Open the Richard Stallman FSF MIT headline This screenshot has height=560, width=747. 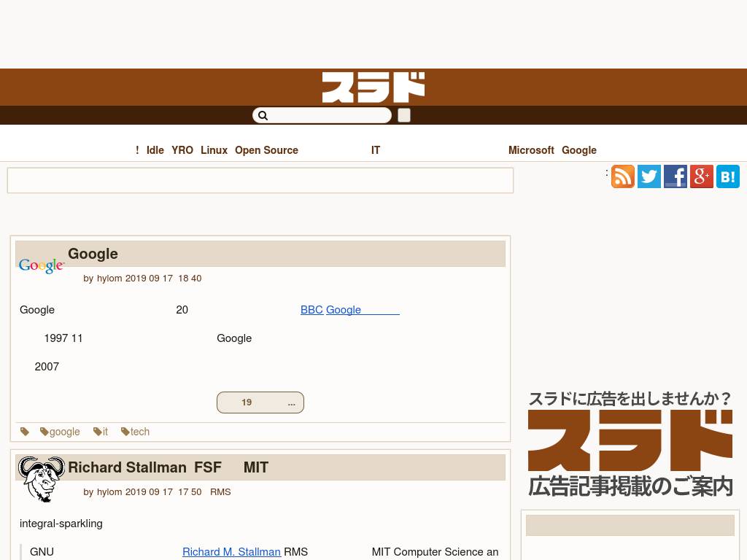point(169,467)
